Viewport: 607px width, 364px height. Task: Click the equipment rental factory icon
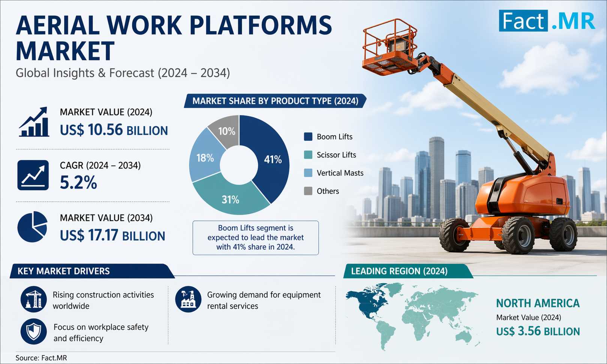point(188,300)
